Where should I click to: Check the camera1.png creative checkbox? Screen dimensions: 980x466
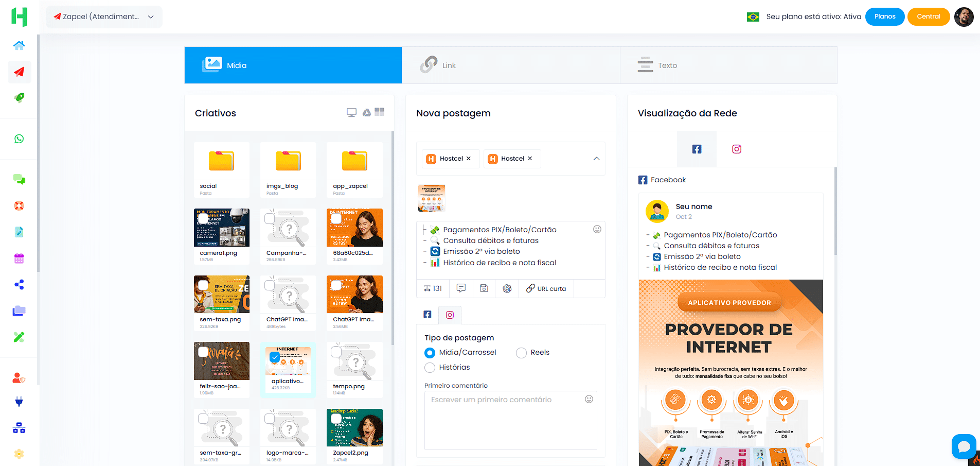(203, 218)
